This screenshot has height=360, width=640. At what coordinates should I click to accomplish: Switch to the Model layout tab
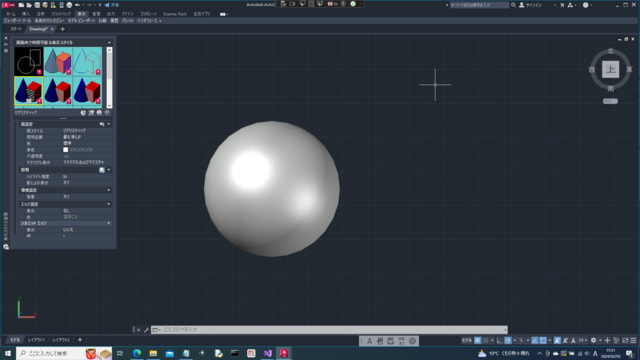click(x=15, y=340)
